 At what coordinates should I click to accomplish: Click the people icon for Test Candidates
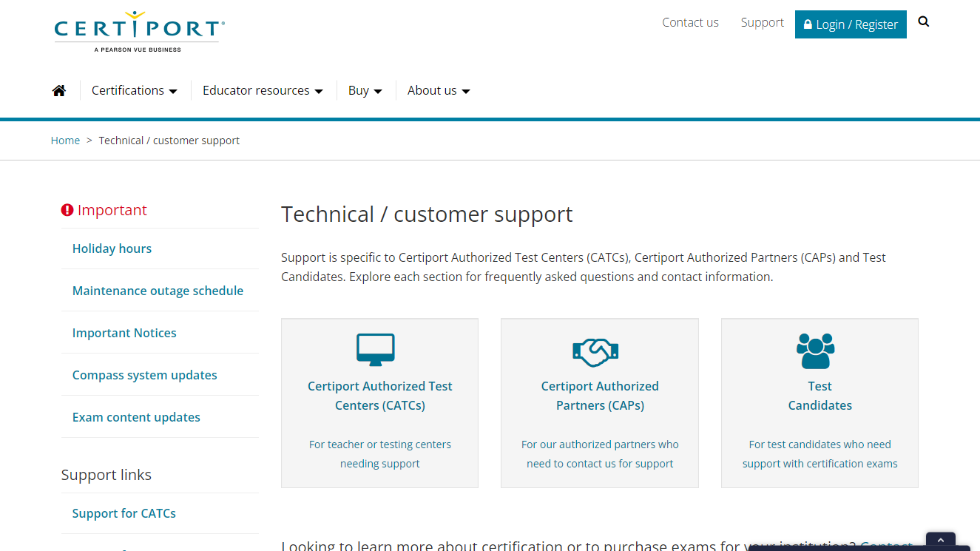pyautogui.click(x=816, y=351)
